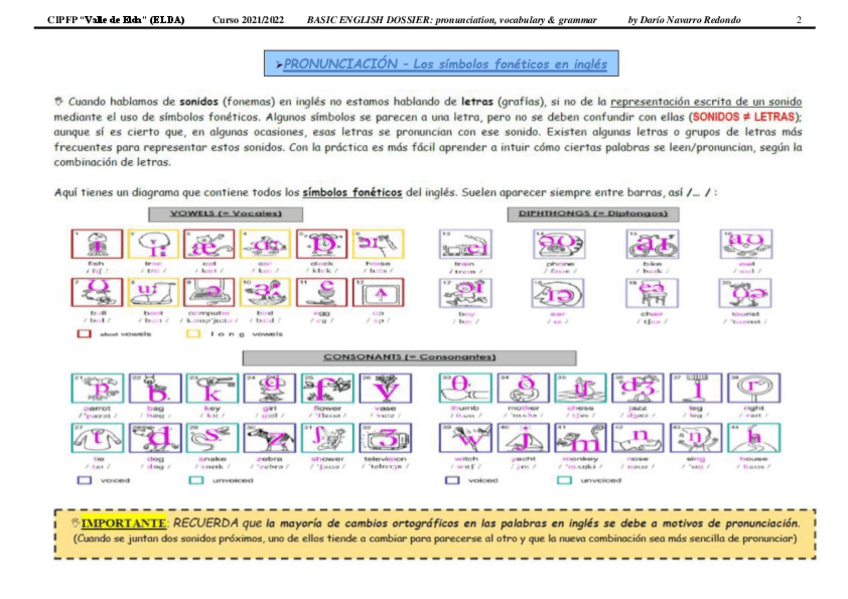Click the dog consonant picture
Viewport: 848px width, 599px height.
[x=155, y=438]
